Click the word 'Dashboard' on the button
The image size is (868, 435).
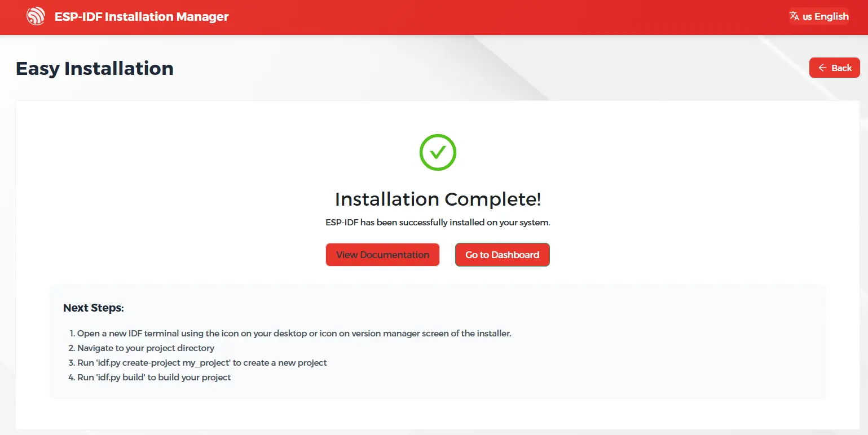[515, 255]
